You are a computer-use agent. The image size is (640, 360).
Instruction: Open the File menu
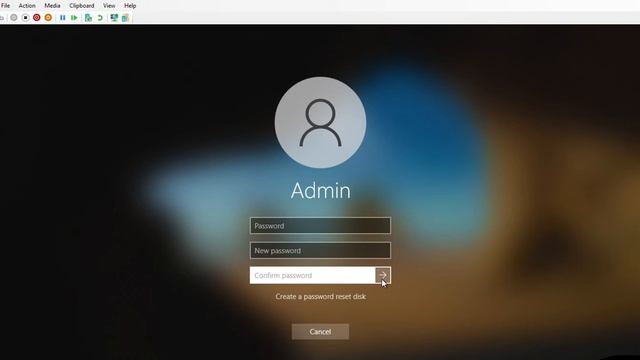point(5,6)
